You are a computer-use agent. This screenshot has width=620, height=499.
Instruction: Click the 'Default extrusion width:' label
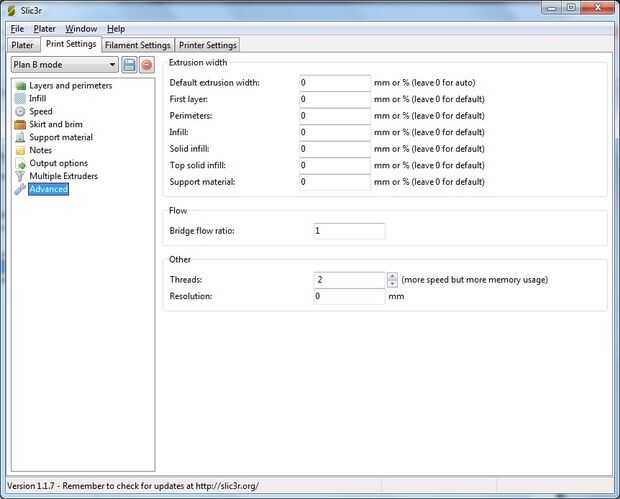[214, 83]
